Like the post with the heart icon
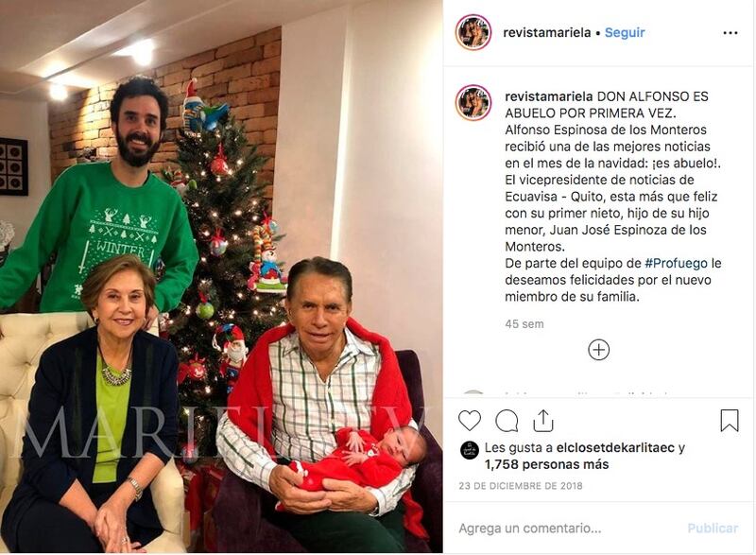This screenshot has width=756, height=555. point(469,421)
